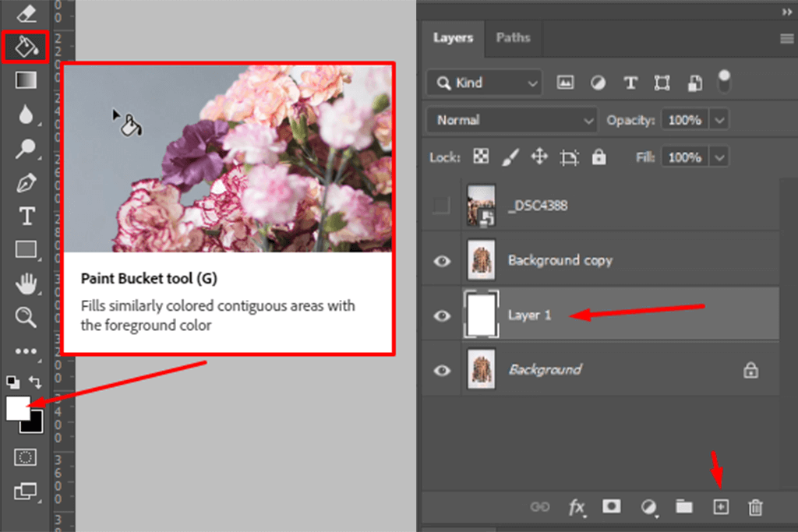Click the white foreground color swatch
The image size is (798, 532).
pyautogui.click(x=17, y=407)
